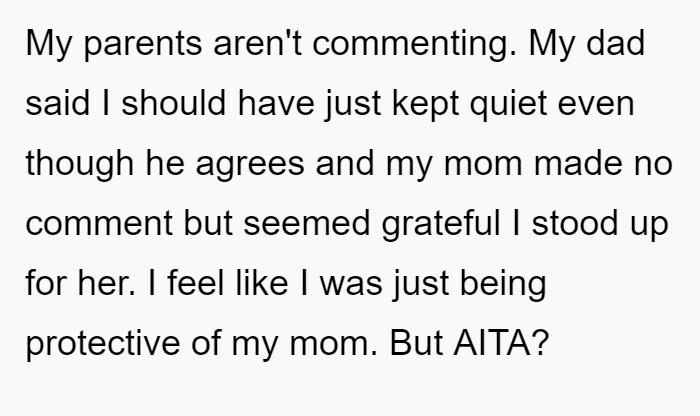Viewport: 700px width, 416px height.
Task: Click the word 'though' starting third line
Action: (x=79, y=164)
